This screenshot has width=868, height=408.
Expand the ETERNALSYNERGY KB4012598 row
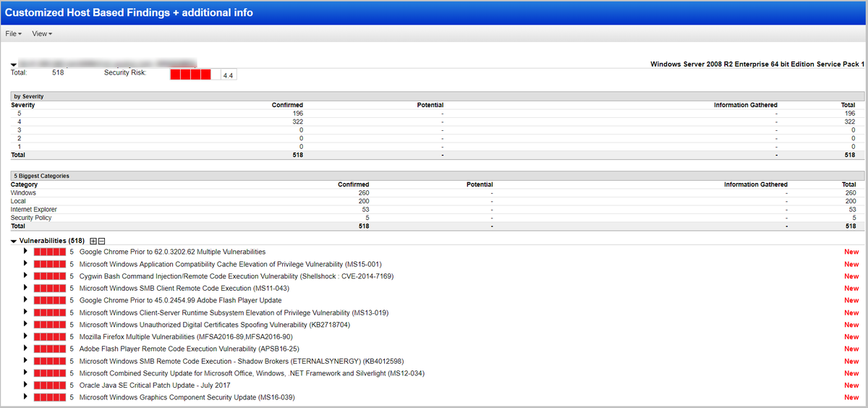tap(26, 361)
